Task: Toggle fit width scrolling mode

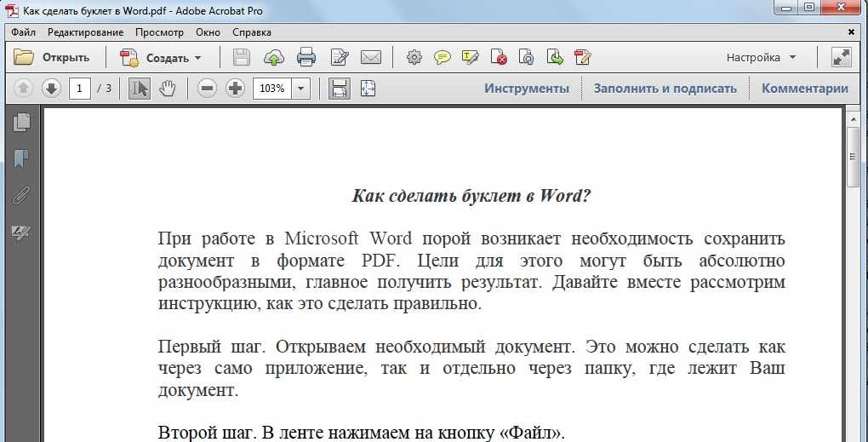Action: pyautogui.click(x=339, y=88)
